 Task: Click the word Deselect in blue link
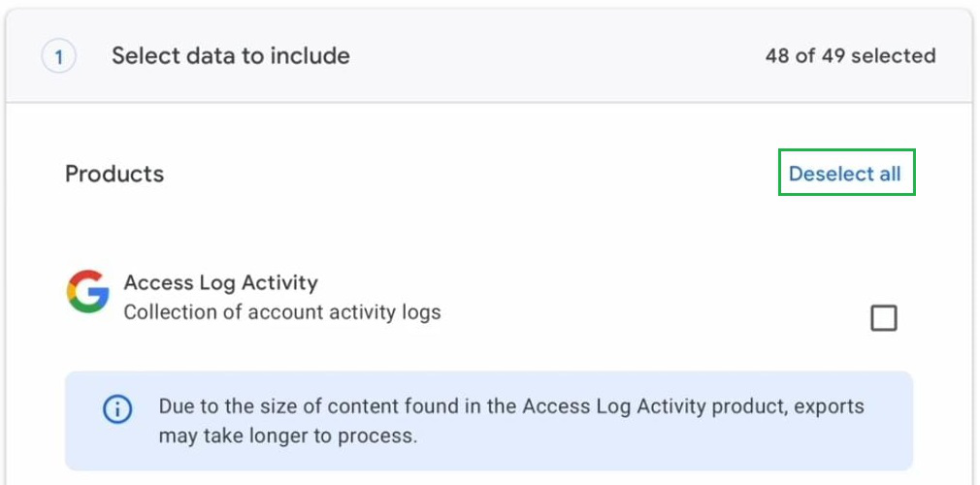(831, 174)
